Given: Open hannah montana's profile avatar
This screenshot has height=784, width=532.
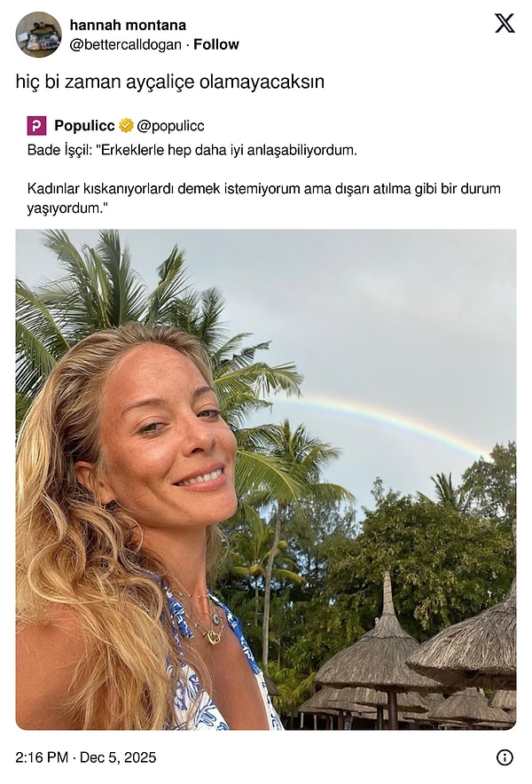Looking at the screenshot, I should click(38, 35).
